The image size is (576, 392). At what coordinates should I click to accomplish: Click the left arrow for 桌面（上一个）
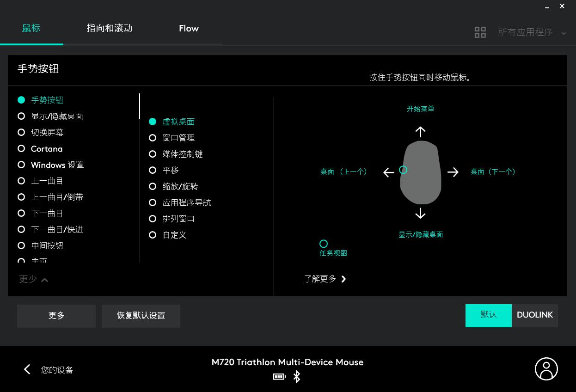coord(388,171)
